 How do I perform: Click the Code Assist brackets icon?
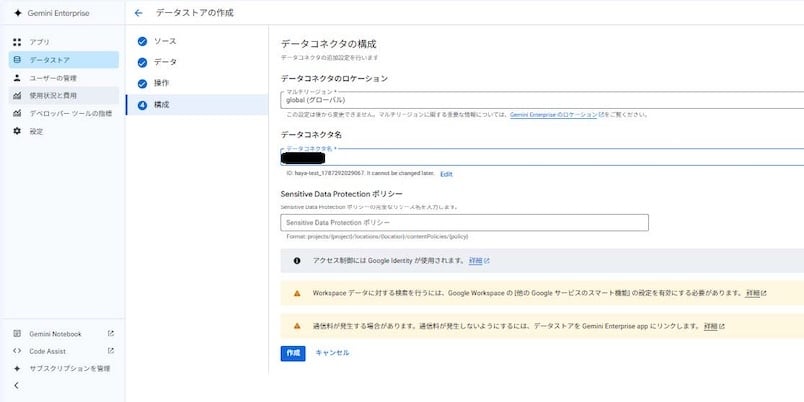click(x=17, y=351)
